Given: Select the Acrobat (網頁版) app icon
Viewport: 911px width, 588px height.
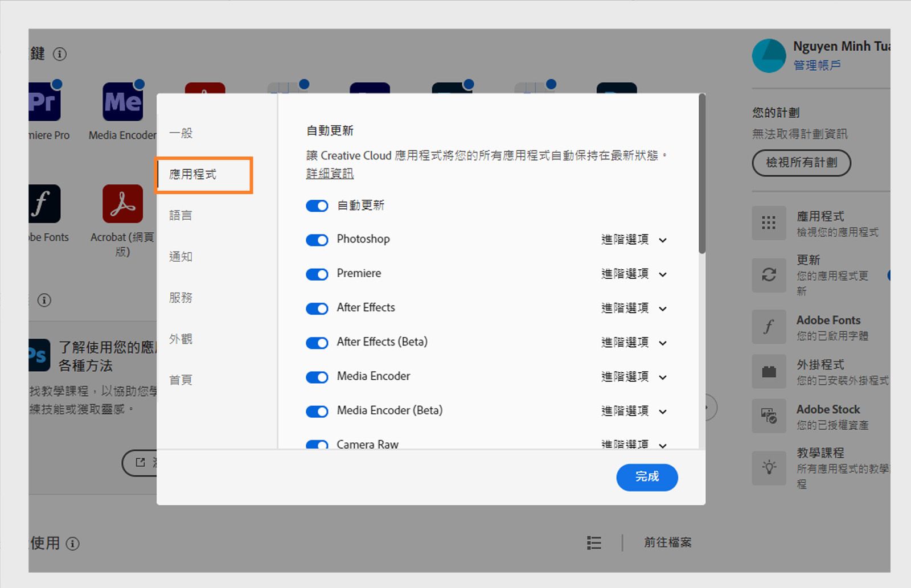Looking at the screenshot, I should (x=121, y=205).
